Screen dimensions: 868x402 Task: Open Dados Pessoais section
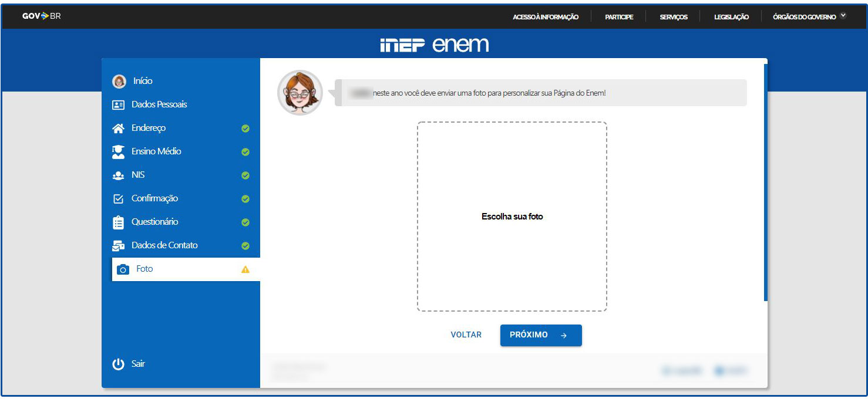click(x=159, y=104)
